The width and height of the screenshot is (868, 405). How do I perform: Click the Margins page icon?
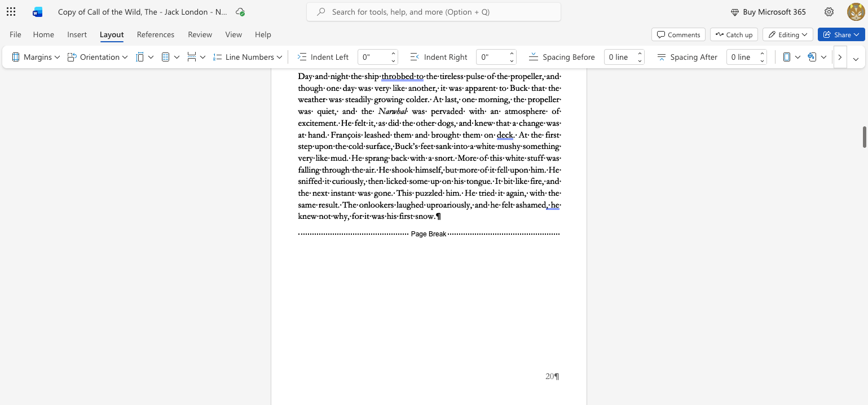pyautogui.click(x=16, y=57)
